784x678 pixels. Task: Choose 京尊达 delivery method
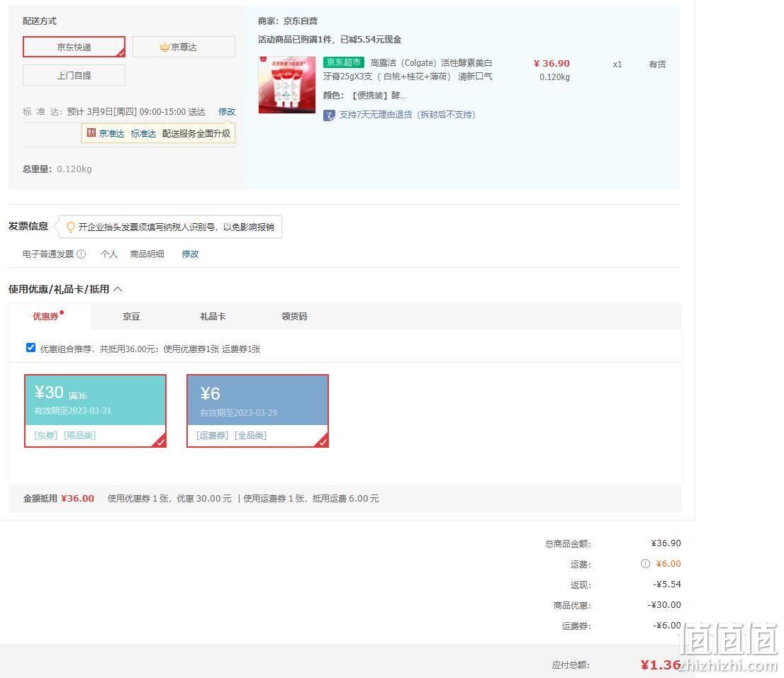point(184,47)
